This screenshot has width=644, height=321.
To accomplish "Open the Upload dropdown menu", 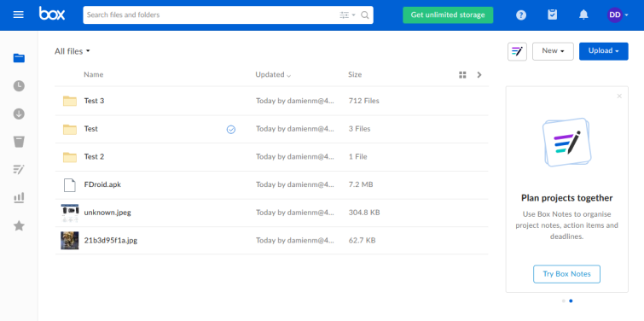I will [x=603, y=51].
